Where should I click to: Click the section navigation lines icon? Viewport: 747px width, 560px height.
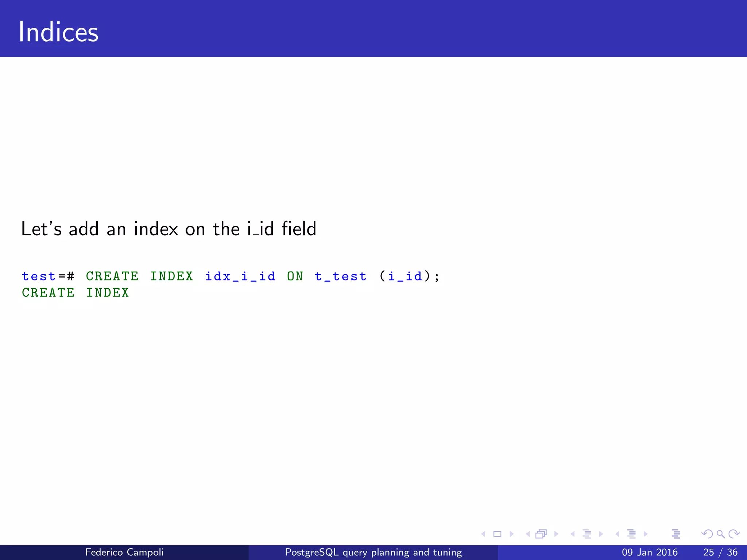coord(631,534)
